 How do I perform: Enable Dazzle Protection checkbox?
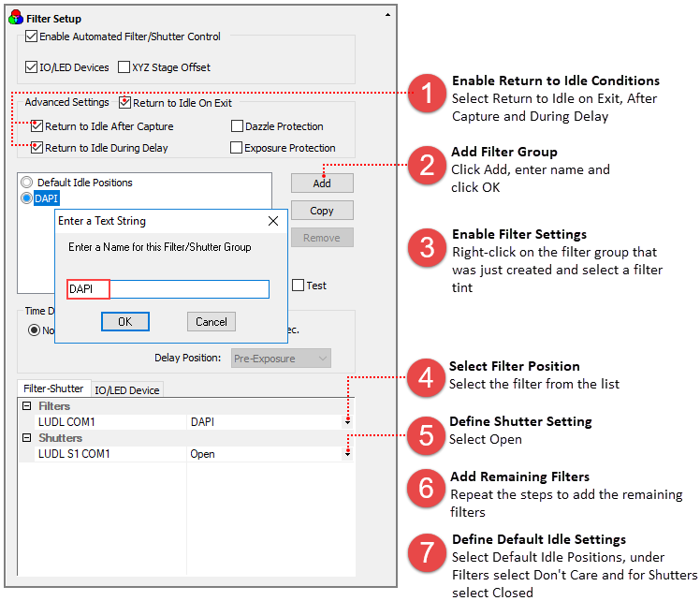(237, 126)
